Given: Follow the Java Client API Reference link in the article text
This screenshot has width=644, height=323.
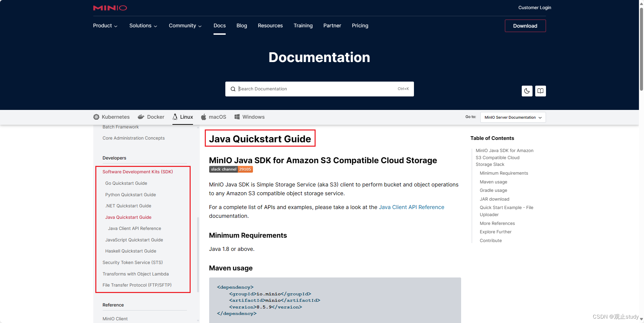Looking at the screenshot, I should click(x=411, y=207).
